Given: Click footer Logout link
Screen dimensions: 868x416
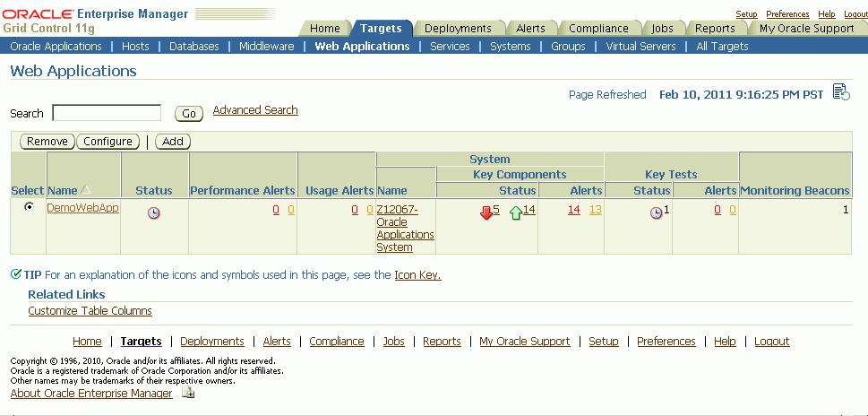Looking at the screenshot, I should [x=771, y=342].
